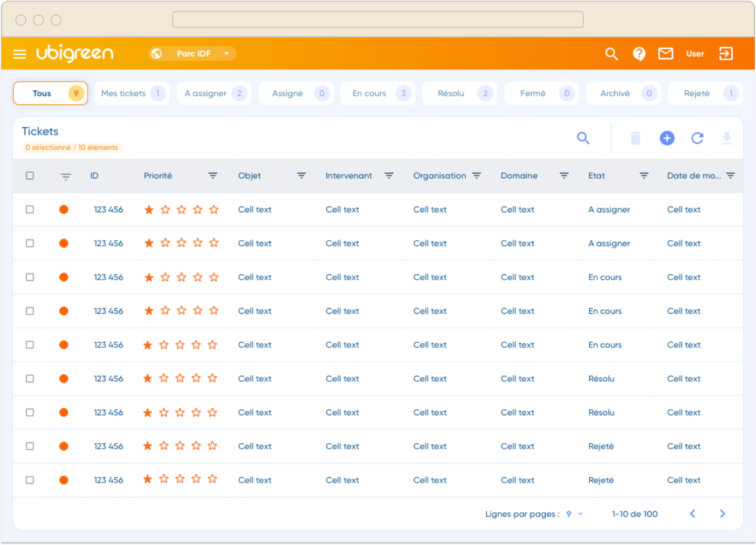
Task: Click the download icon in Tickets toolbar
Action: (727, 138)
